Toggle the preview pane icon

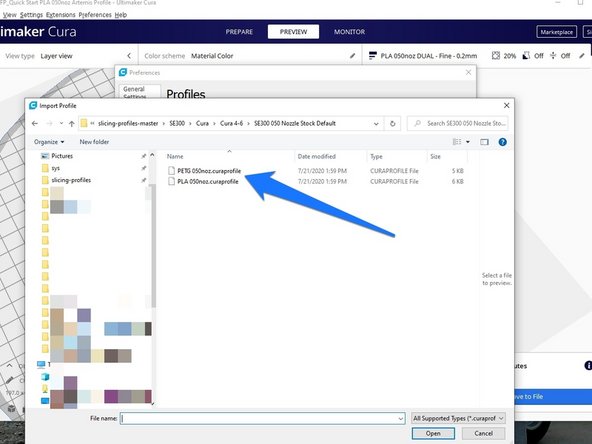tap(484, 142)
